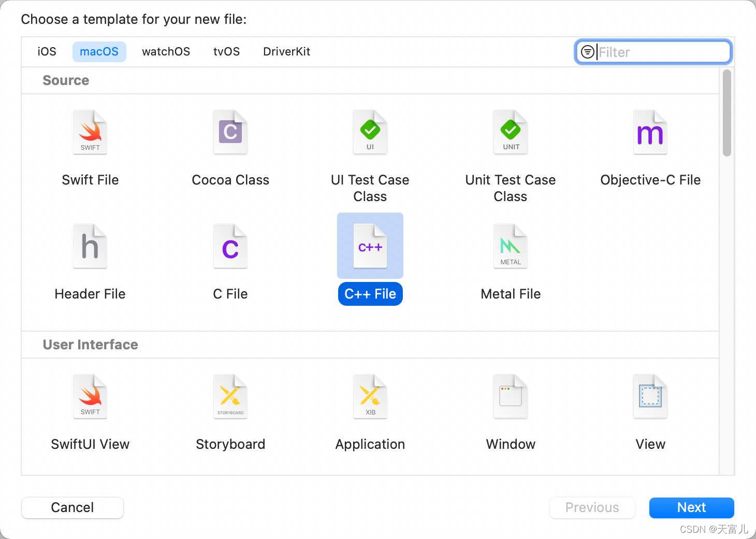This screenshot has height=539, width=756.
Task: Select the macOS platform tab
Action: [99, 52]
